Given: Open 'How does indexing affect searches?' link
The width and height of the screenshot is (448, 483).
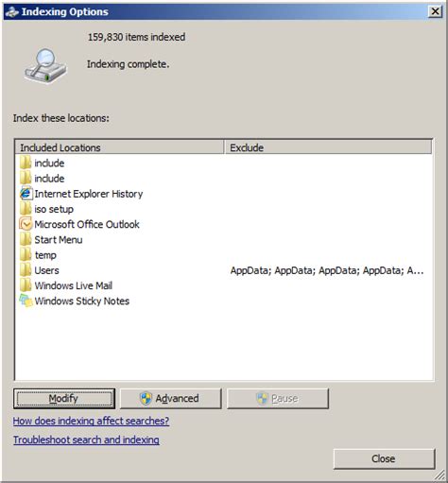Looking at the screenshot, I should [x=91, y=421].
